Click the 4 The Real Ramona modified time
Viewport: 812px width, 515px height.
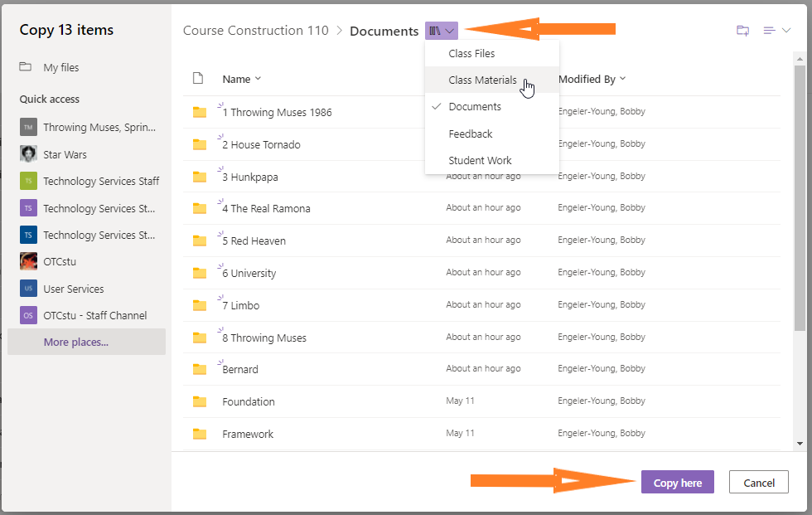(483, 207)
